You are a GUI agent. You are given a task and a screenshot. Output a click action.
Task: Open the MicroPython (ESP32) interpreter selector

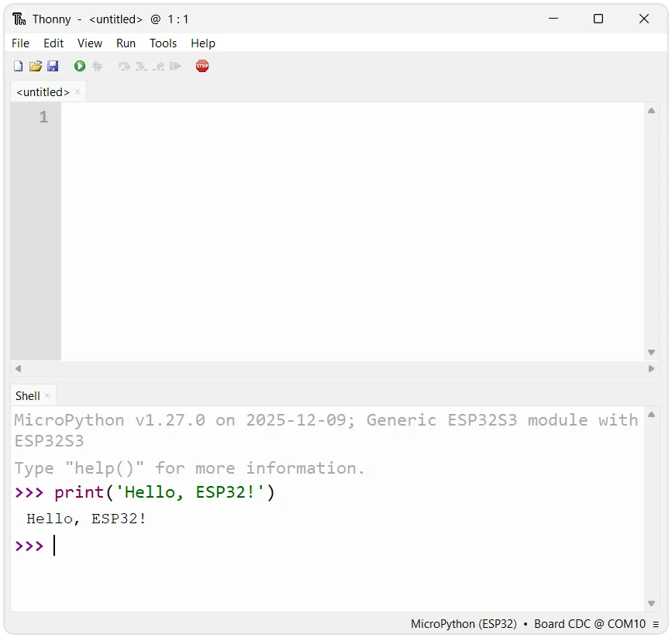click(464, 624)
